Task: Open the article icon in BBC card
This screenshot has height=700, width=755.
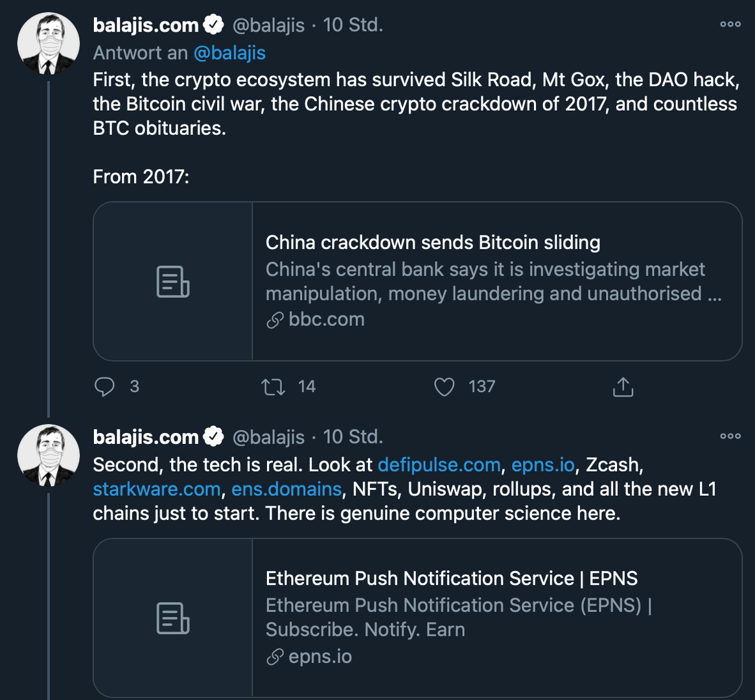Action: pos(173,281)
